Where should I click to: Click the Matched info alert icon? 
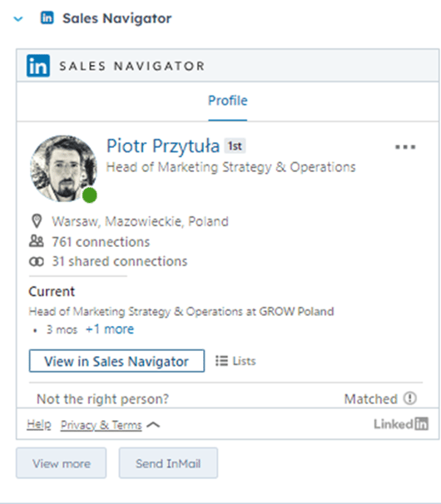click(410, 398)
